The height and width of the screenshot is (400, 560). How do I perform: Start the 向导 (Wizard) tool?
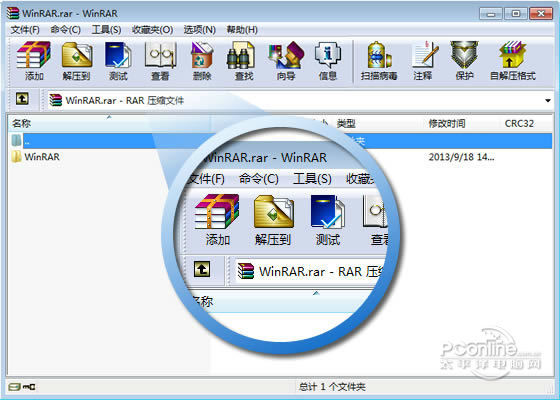coord(286,60)
